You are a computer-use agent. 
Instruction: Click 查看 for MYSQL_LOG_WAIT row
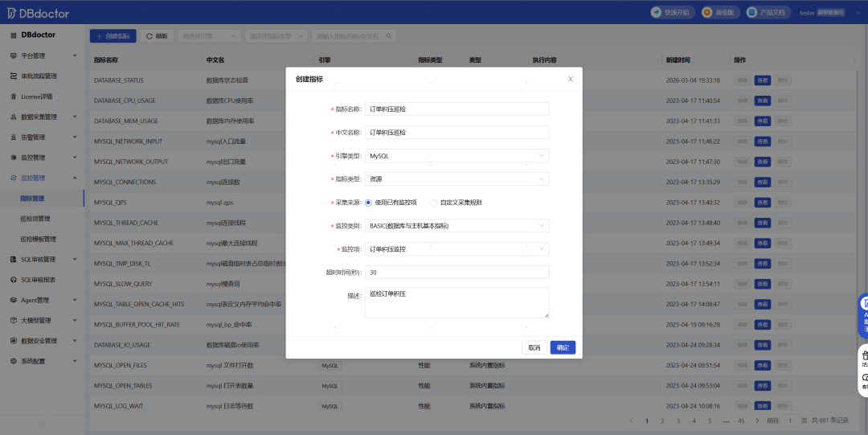tap(762, 406)
